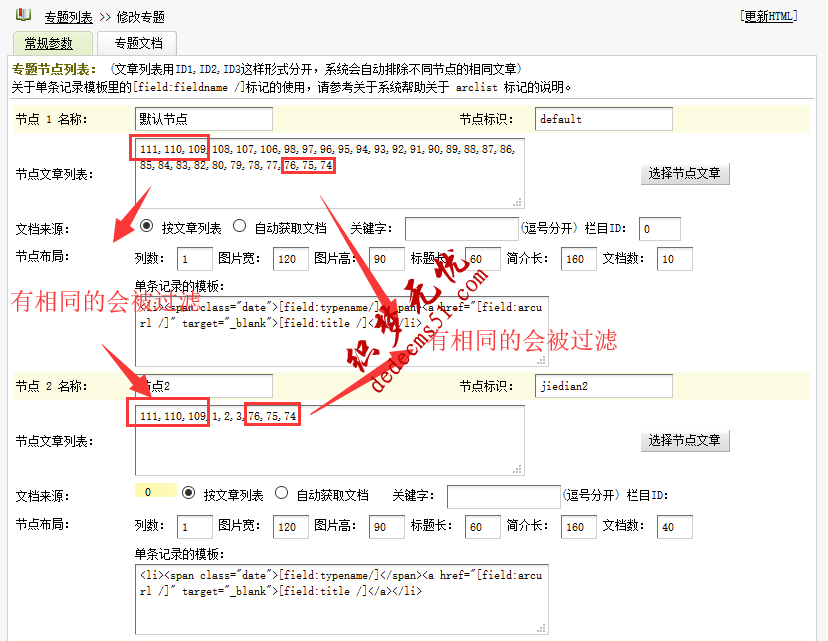Enable 自动获取文档 for node 1
828x641 pixels.
click(239, 225)
